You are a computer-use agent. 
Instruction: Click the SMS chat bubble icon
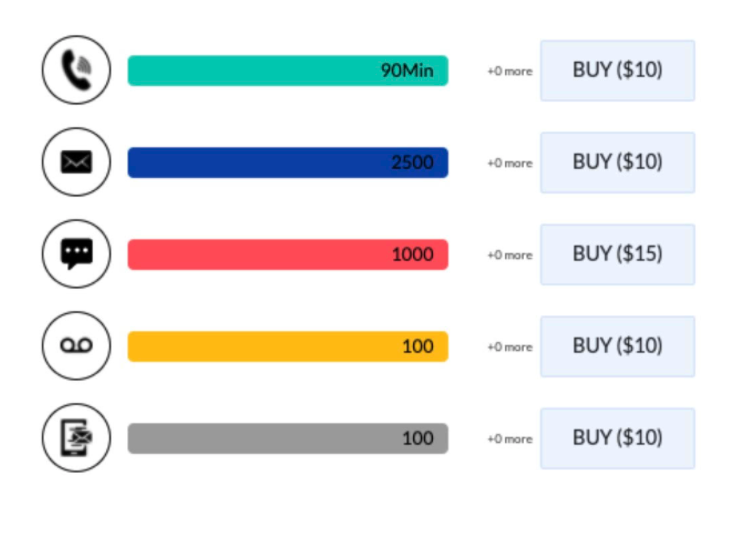76,254
